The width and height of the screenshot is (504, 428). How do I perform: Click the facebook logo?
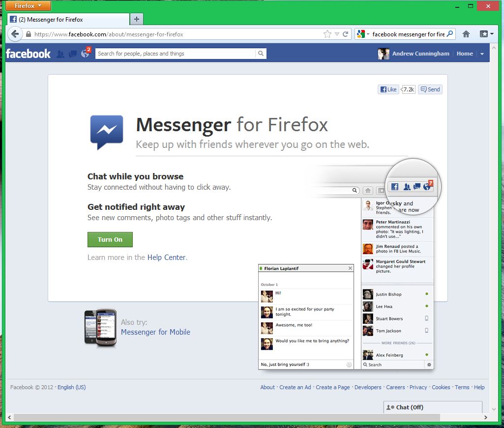[x=29, y=54]
